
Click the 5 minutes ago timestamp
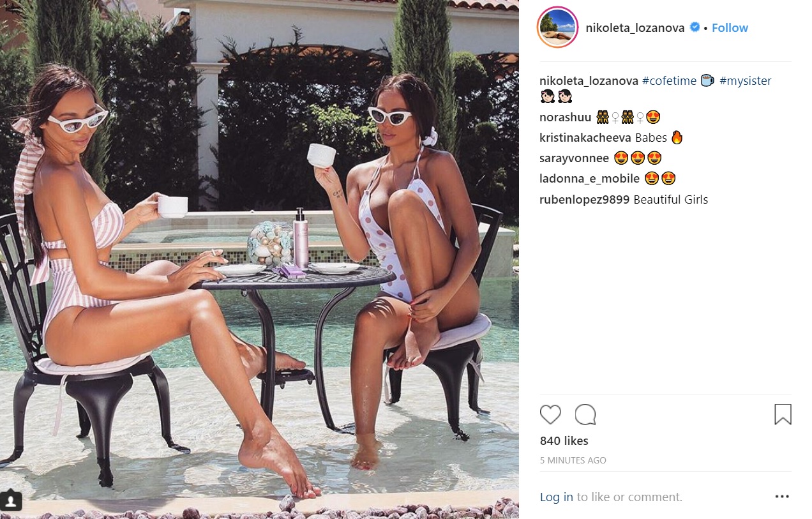pos(573,460)
